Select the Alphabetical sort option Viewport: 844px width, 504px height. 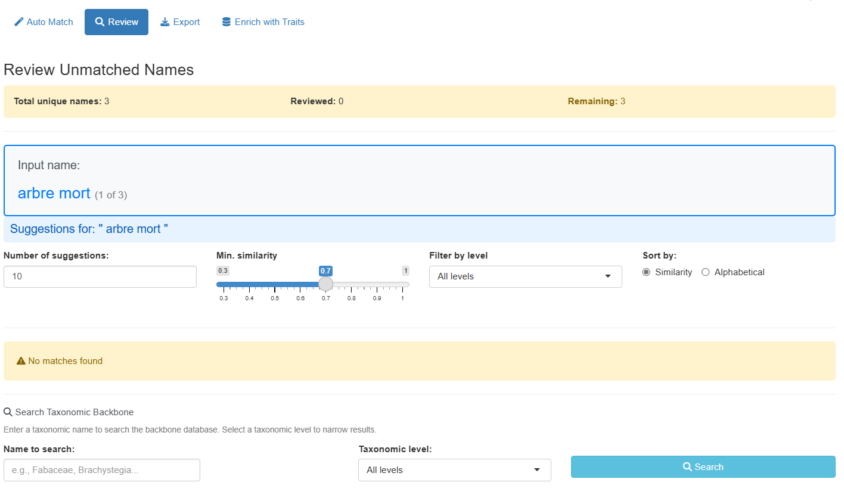click(706, 272)
